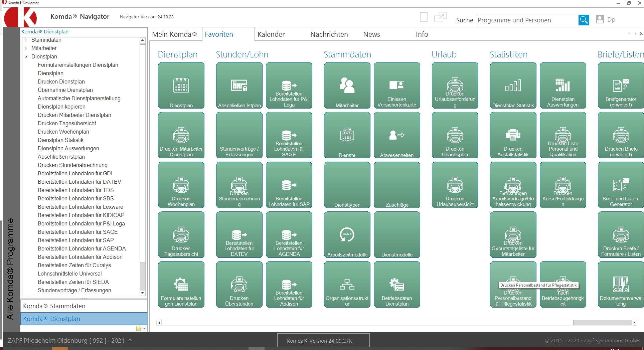Viewport: 644px width, 350px height.
Task: Expand the Stammdaten tree node
Action: coord(26,40)
